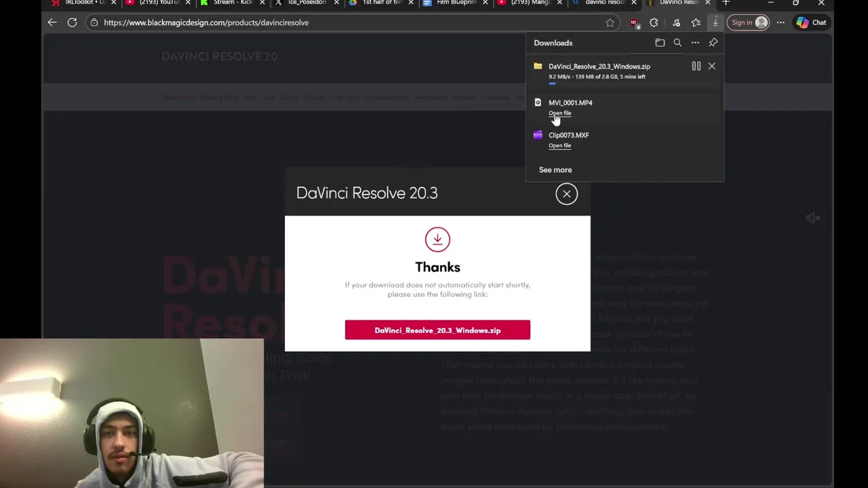This screenshot has width=868, height=488.
Task: Click the MVI_0001.MP4 file icon
Action: tap(538, 102)
